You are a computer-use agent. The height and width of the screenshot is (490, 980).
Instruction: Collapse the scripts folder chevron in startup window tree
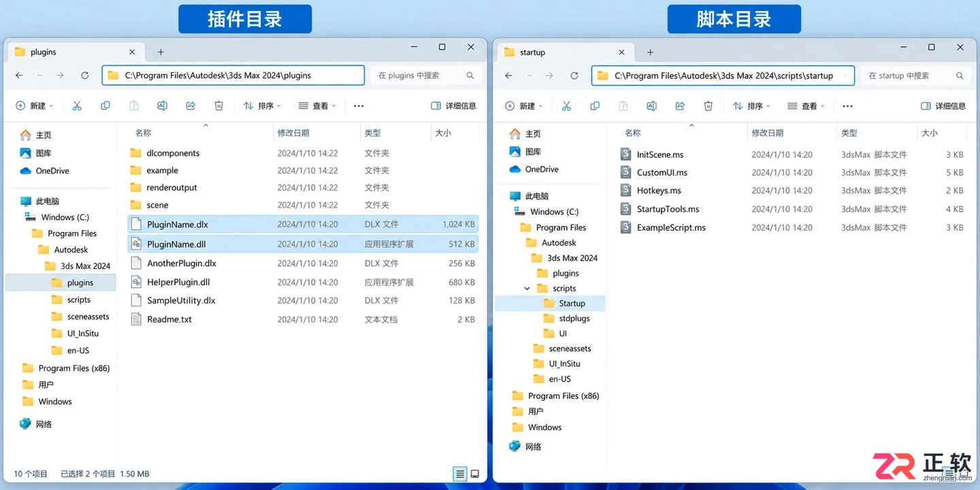(527, 289)
